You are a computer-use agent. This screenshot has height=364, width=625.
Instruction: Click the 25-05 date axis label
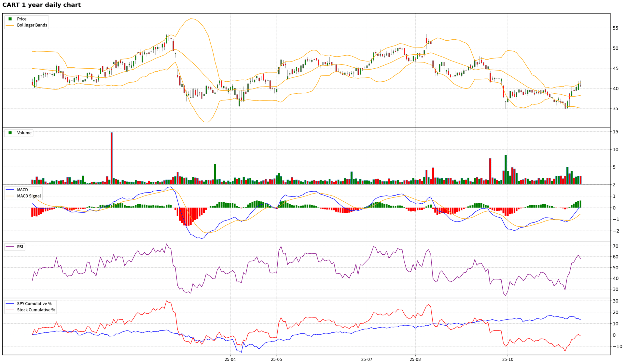276,359
